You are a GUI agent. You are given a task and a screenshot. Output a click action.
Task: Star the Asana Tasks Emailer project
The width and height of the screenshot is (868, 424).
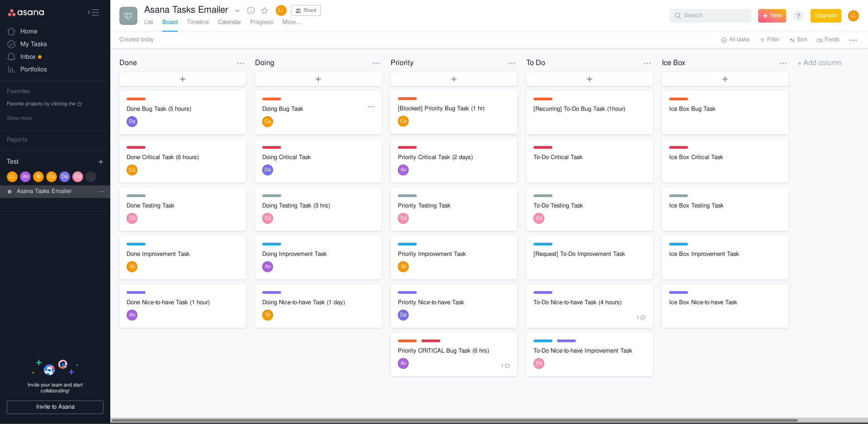(x=264, y=10)
